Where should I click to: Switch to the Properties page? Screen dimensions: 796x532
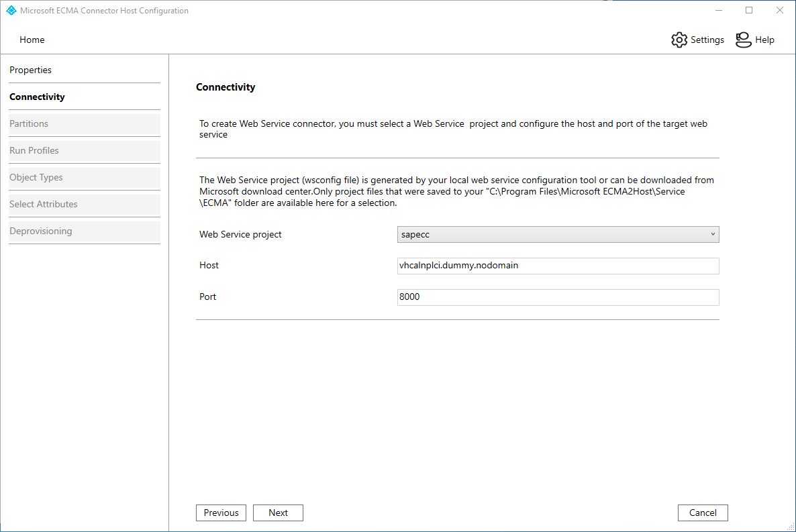point(30,70)
